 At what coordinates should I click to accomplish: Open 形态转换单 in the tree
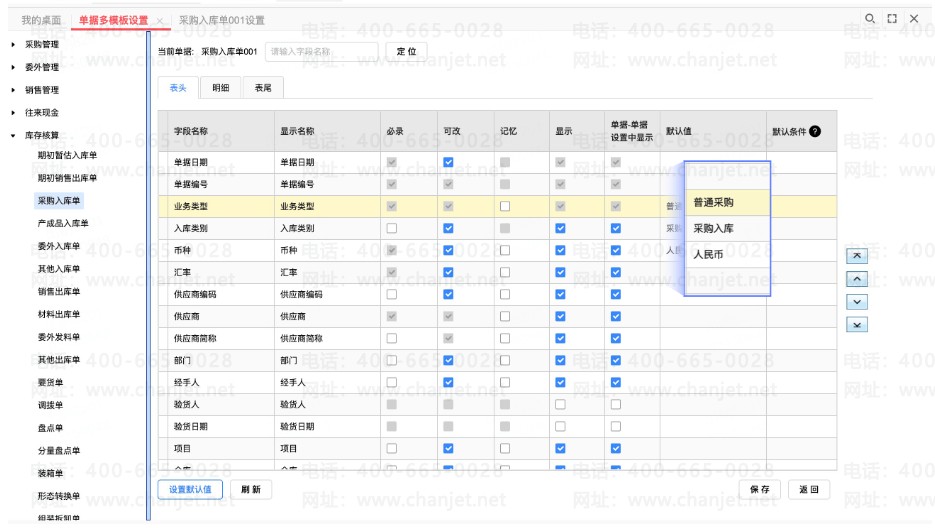pos(59,496)
